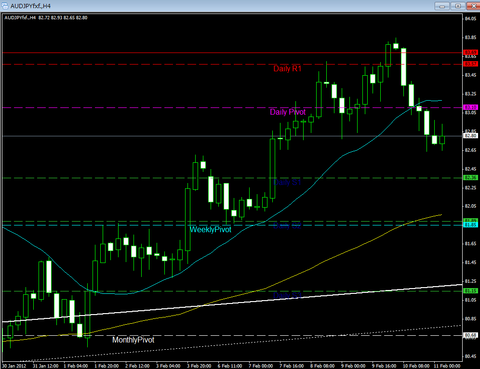Viewport: 480px width, 369px height.
Task: Click the white 82.80 current price tag
Action: [471, 136]
